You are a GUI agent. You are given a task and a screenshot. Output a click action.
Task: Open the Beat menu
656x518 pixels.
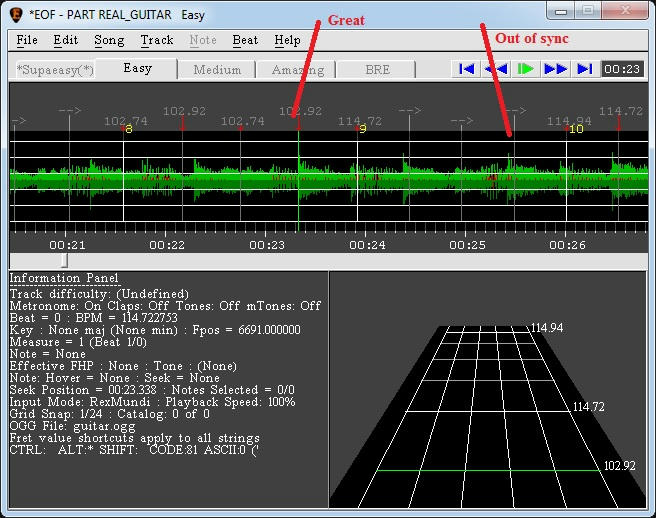click(245, 40)
